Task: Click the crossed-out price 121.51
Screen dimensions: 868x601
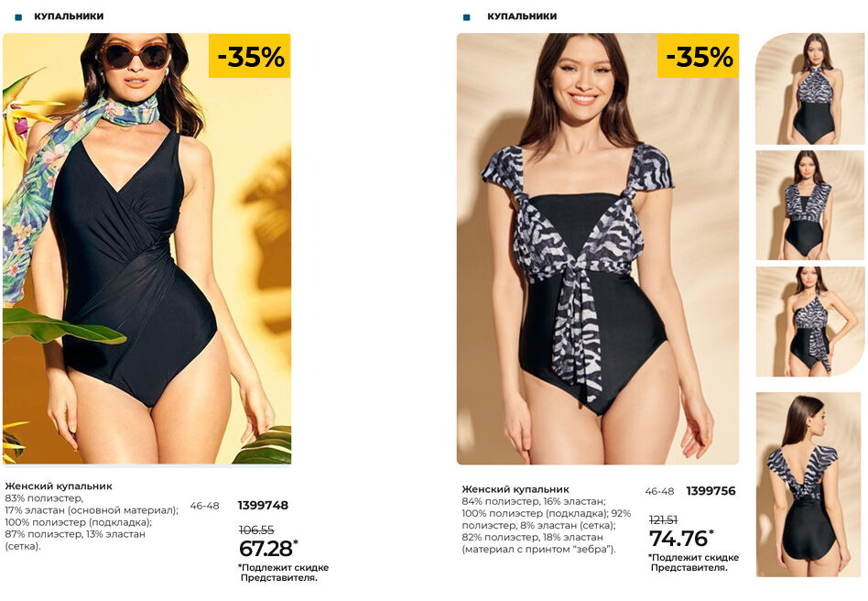Action: [663, 520]
